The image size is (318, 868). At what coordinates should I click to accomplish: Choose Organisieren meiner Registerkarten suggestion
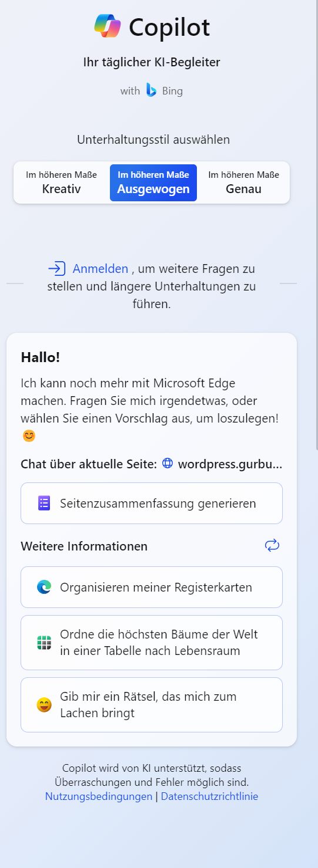click(x=152, y=587)
